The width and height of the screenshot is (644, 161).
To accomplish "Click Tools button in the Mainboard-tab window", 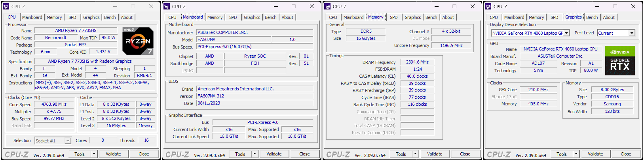I will 240,154.
